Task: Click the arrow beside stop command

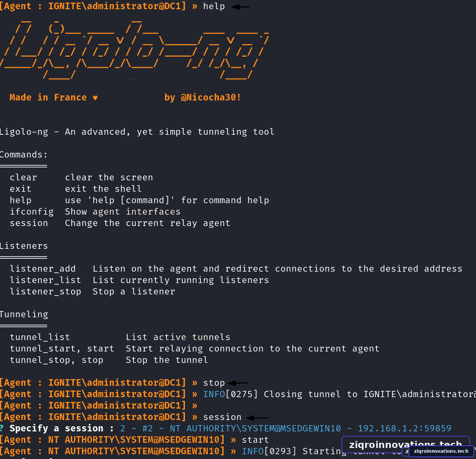Action: point(238,383)
